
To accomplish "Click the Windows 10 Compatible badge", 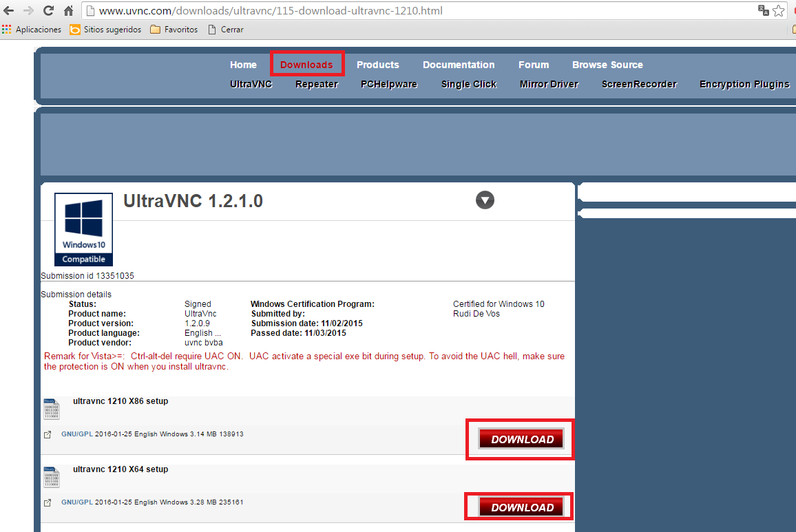I will coord(83,229).
